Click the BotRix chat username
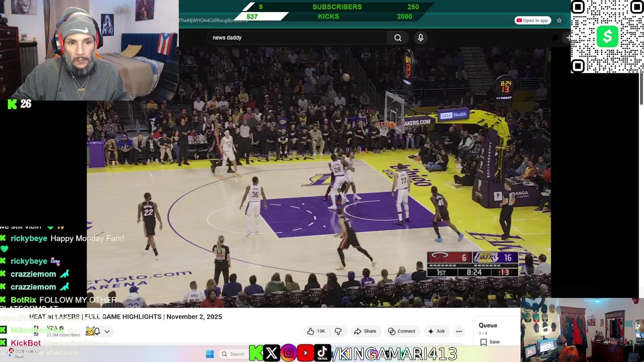 point(24,300)
